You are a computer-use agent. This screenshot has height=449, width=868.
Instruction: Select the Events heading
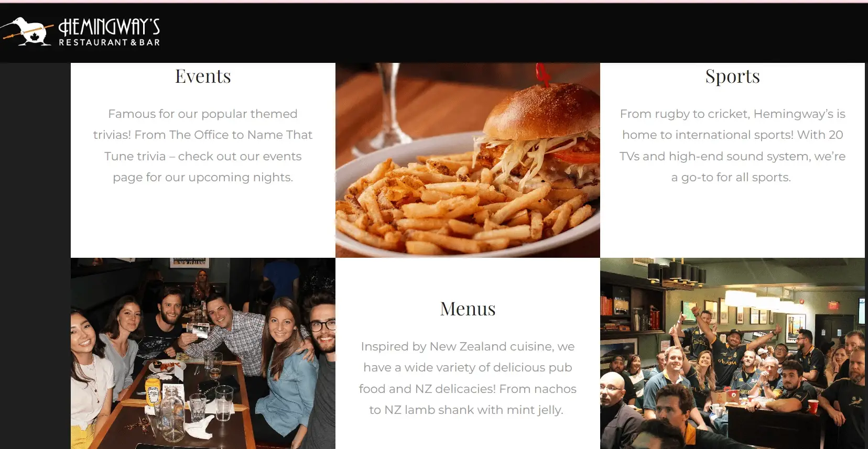(203, 76)
